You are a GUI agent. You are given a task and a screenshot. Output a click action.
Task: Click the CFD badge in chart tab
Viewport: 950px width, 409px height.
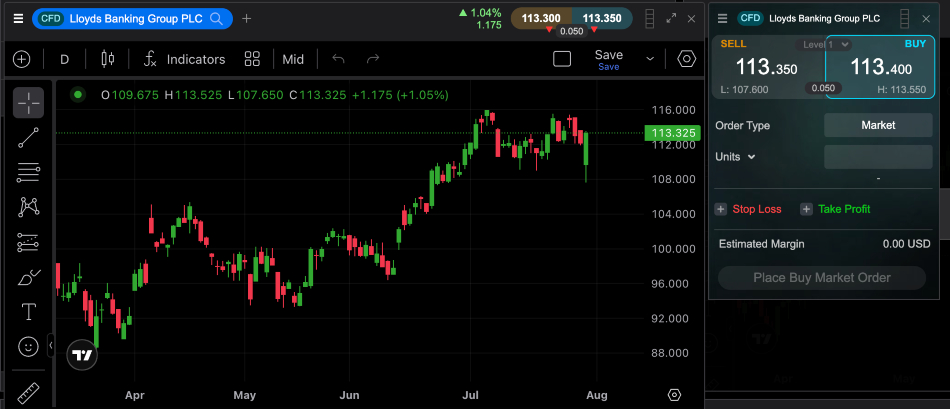pyautogui.click(x=50, y=18)
